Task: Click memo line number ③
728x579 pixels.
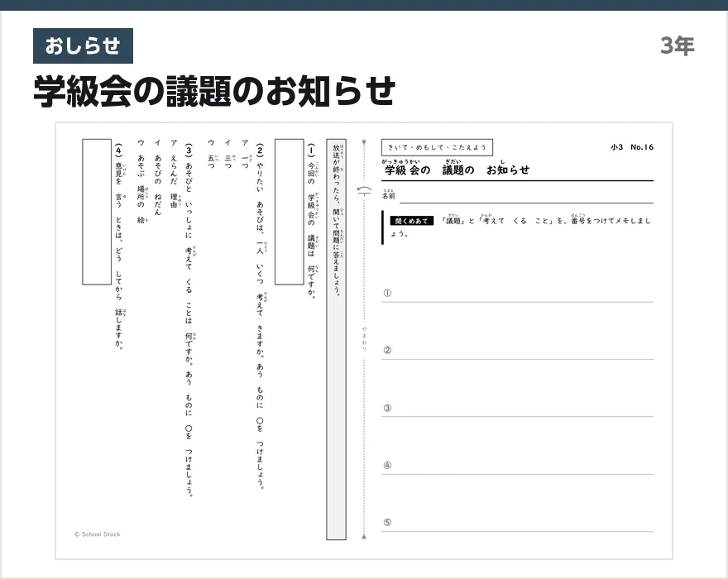Action: click(387, 408)
